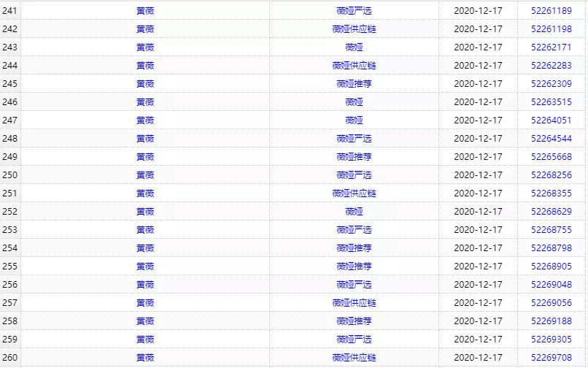This screenshot has height=368, width=588.
Task: Open registration number 52269708 link
Action: [552, 358]
